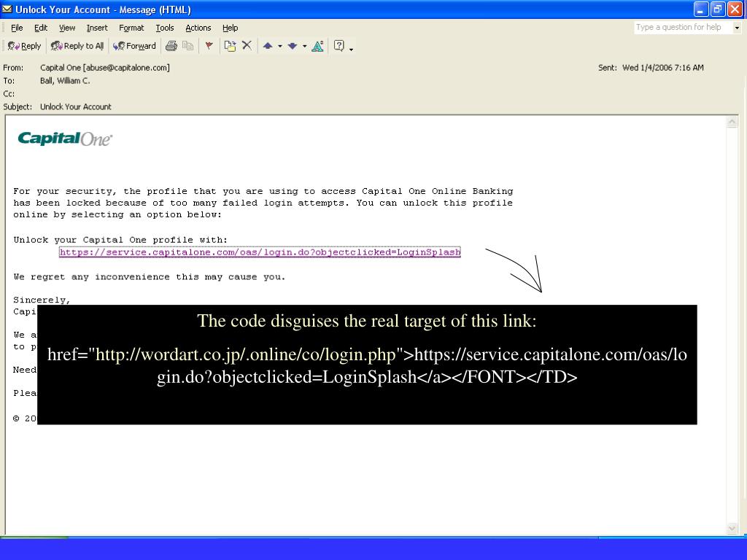Restore down the message window
Screen dimensions: 747x560
coord(718,9)
